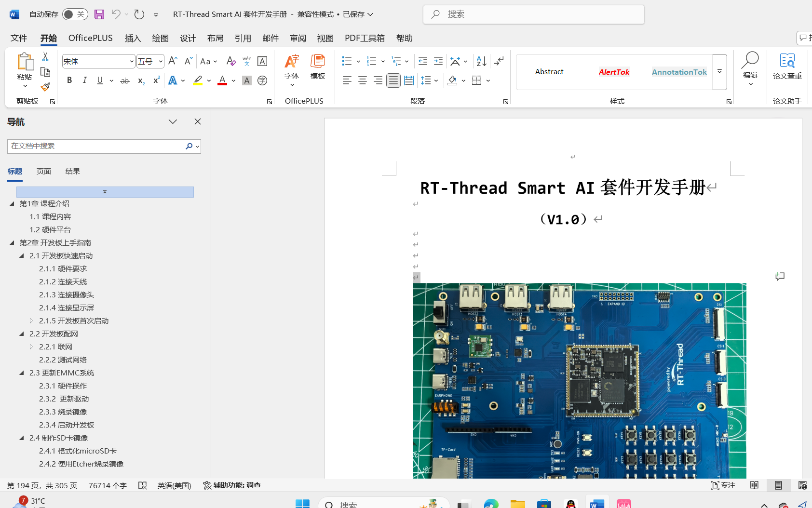
Task: Click the Save icon in title bar
Action: (99, 14)
